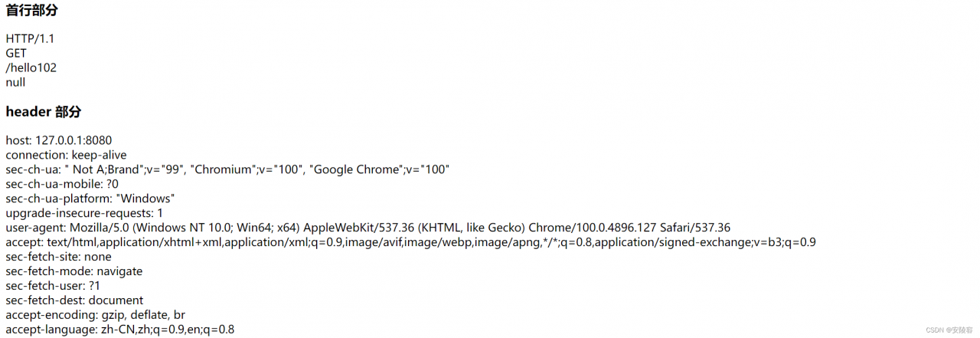Click the host: 127.0.0.1:8080 line
The width and height of the screenshot is (980, 338).
click(x=59, y=140)
